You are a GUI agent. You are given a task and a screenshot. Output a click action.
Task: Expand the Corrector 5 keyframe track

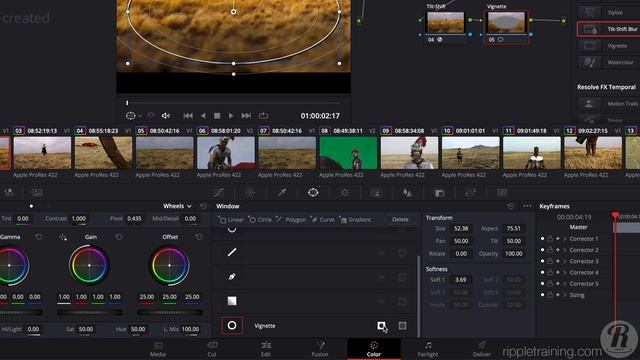pyautogui.click(x=565, y=284)
